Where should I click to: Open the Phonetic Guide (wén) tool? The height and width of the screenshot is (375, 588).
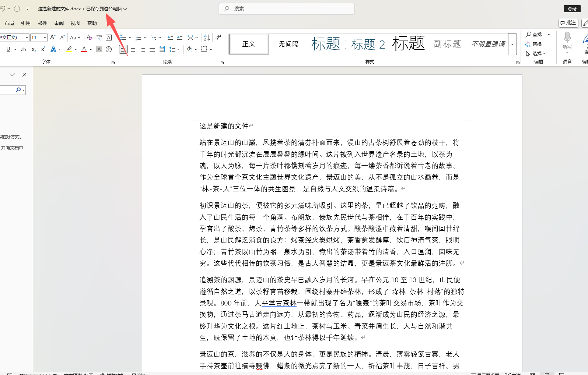[99, 37]
